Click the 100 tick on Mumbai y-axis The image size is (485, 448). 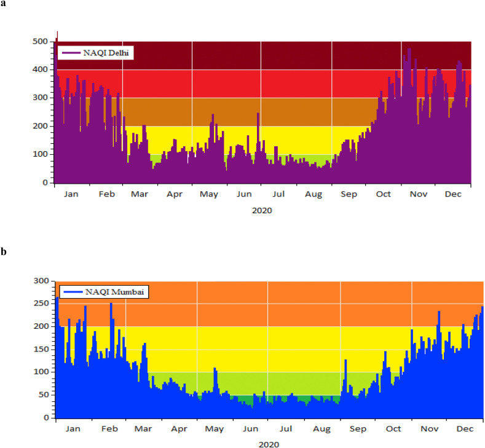pyautogui.click(x=41, y=372)
